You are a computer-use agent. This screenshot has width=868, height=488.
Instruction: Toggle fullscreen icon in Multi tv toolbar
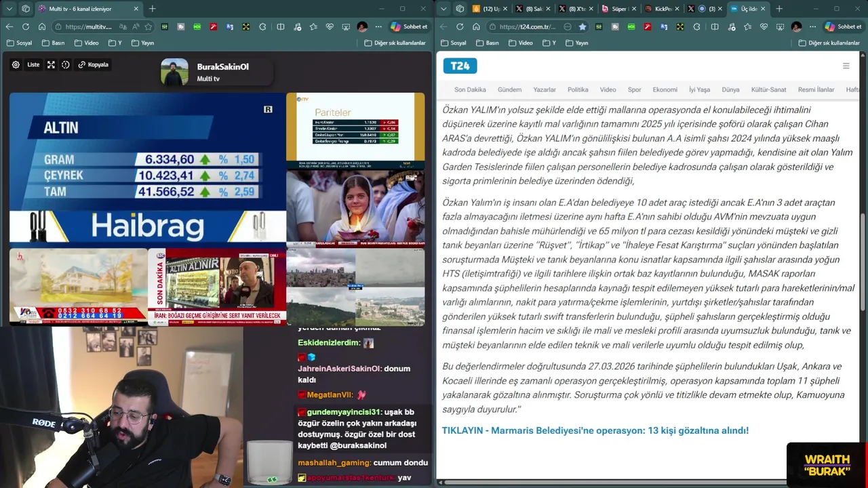[51, 65]
